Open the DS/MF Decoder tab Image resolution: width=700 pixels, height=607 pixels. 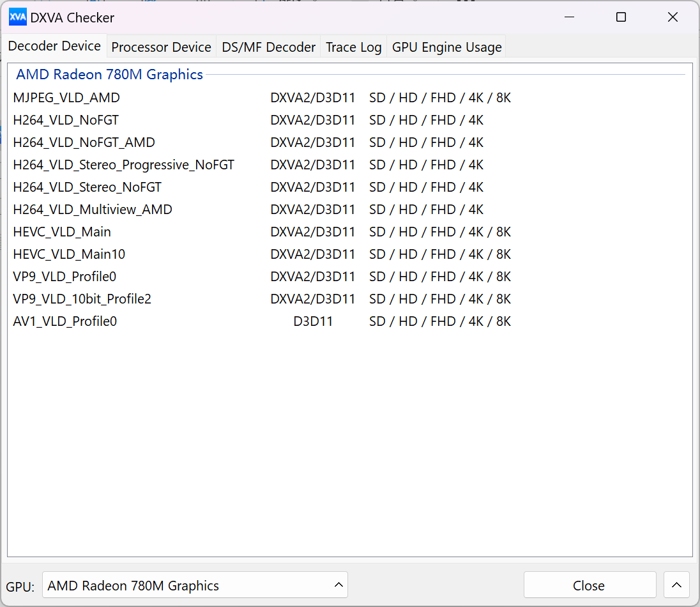tap(268, 47)
